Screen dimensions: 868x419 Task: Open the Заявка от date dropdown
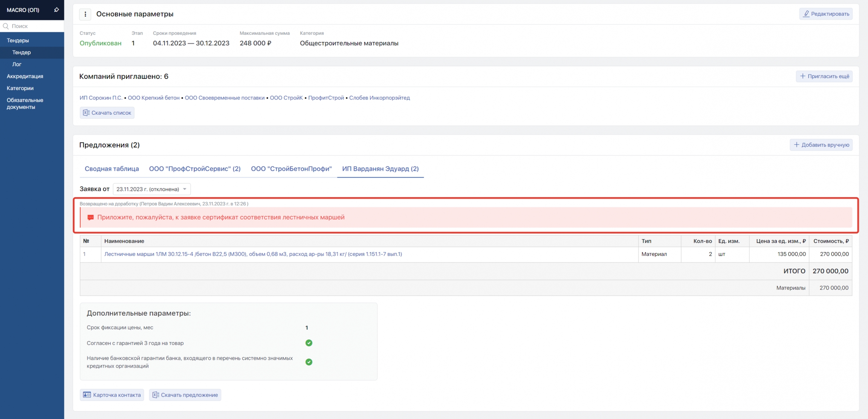[x=151, y=189]
